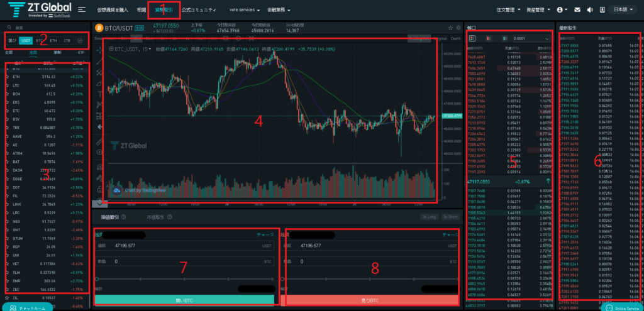
Task: Click the back arrow icon on the chart toolbar
Action: click(x=99, y=127)
